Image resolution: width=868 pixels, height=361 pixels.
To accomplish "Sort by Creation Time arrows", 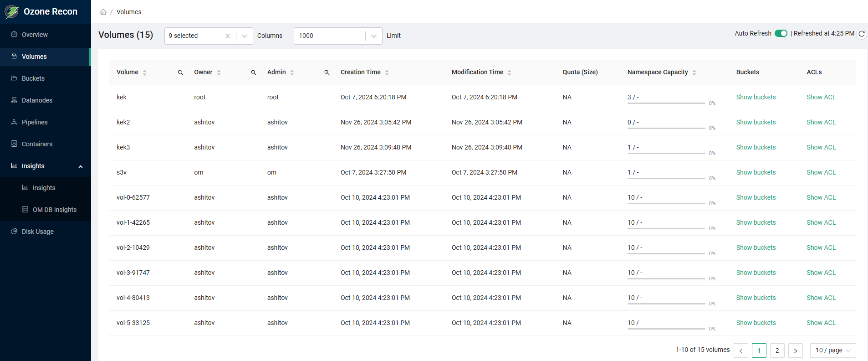I will click(x=387, y=72).
